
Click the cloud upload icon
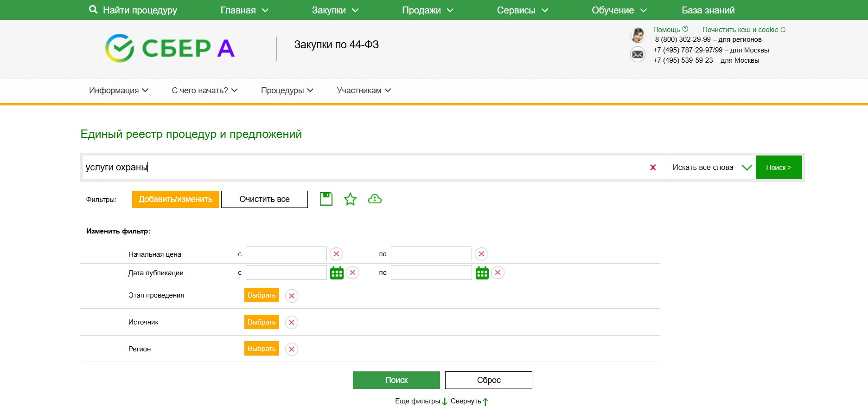coord(375,199)
